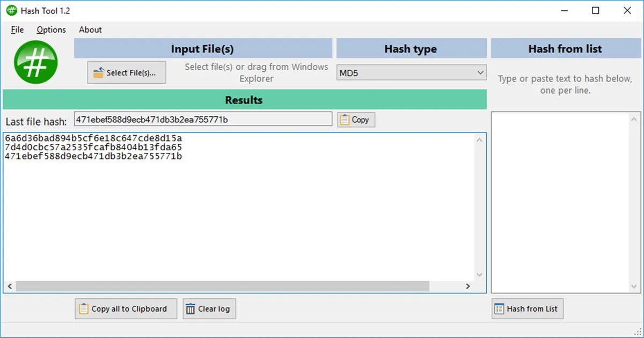
Task: Click the clipboard icon on the Copy button
Action: (x=344, y=119)
